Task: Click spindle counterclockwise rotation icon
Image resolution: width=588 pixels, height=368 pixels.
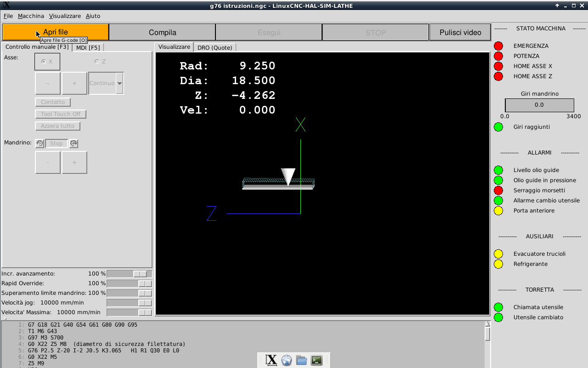Action: point(40,144)
